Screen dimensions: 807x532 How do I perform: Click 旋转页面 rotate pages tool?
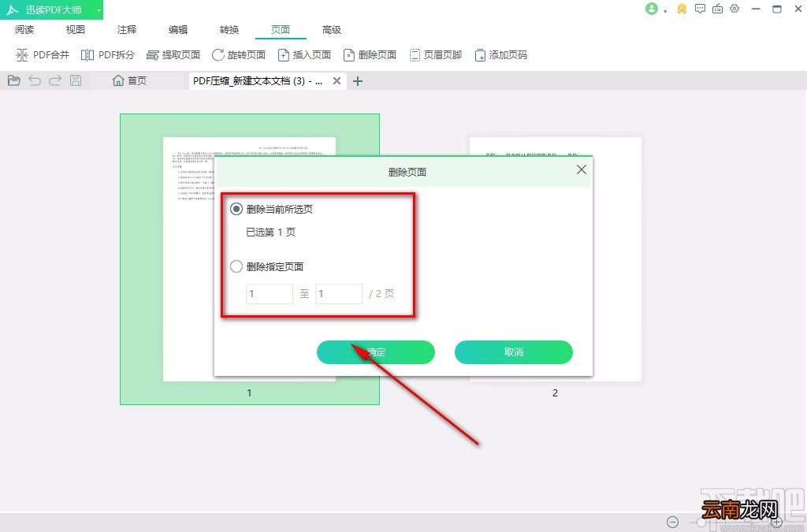click(238, 54)
